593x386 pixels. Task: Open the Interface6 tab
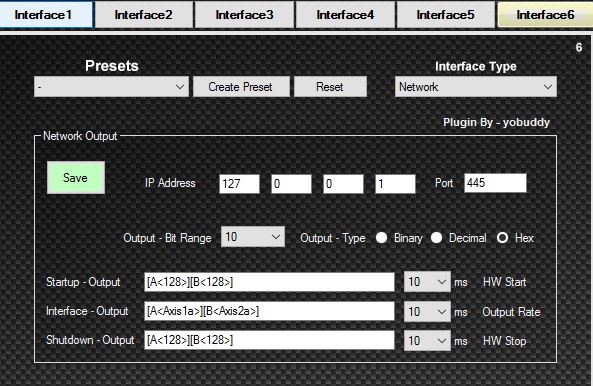pyautogui.click(x=545, y=15)
